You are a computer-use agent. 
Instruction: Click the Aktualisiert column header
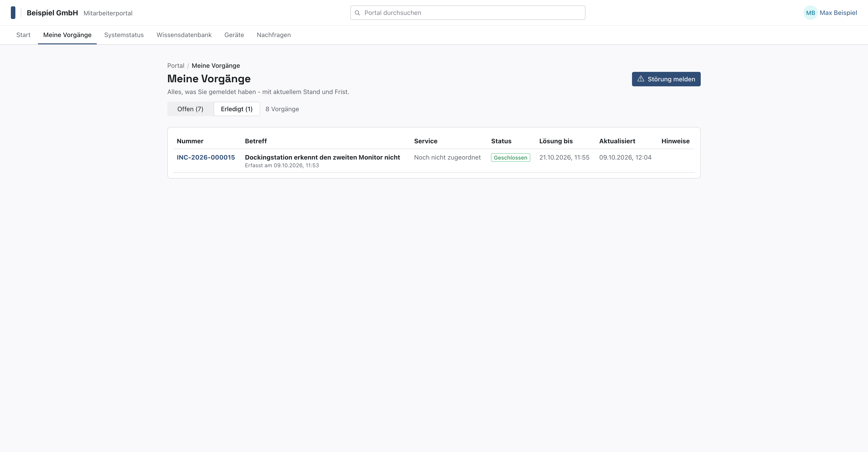click(617, 141)
